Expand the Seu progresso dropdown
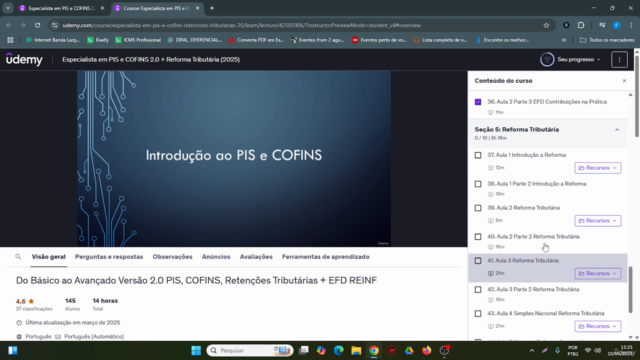 pos(579,60)
